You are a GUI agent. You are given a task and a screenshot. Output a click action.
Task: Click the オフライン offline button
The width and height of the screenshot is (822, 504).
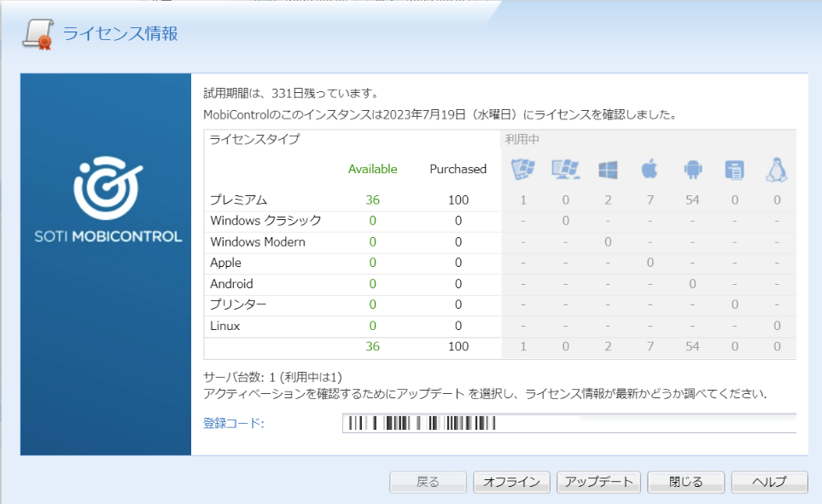pos(511,482)
